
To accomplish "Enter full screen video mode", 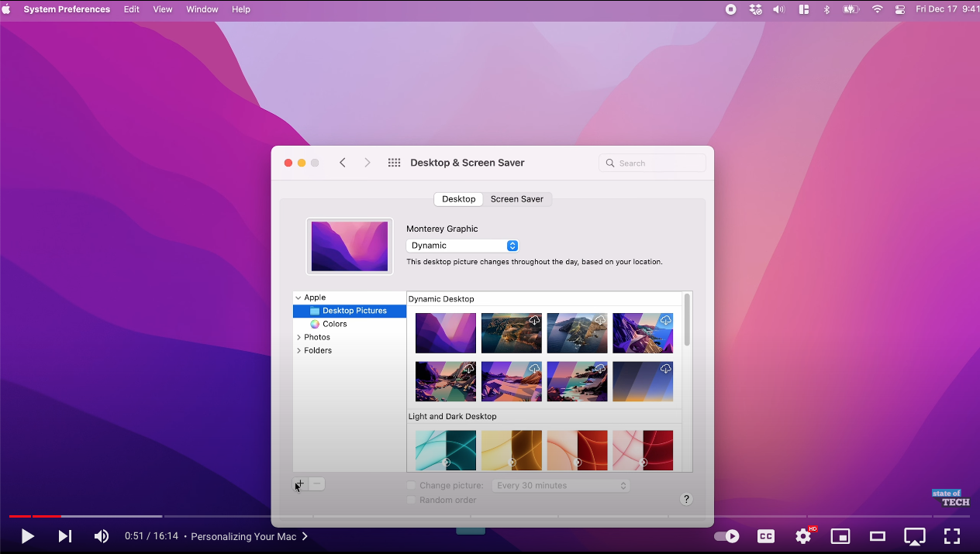I will (x=952, y=536).
